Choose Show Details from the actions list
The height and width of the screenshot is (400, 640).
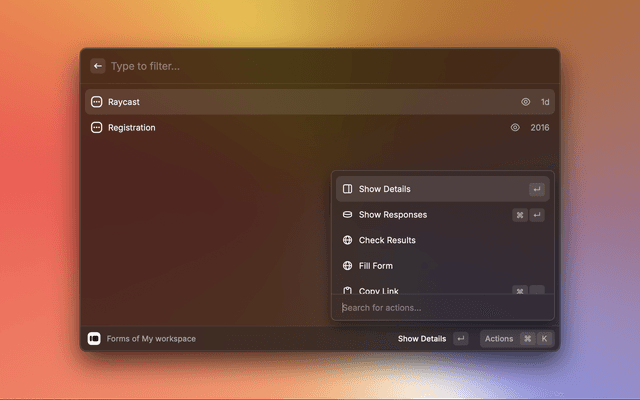coord(385,189)
